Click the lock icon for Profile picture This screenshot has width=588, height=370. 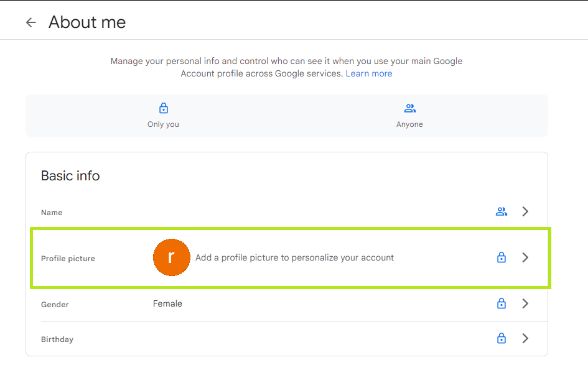[x=502, y=257]
